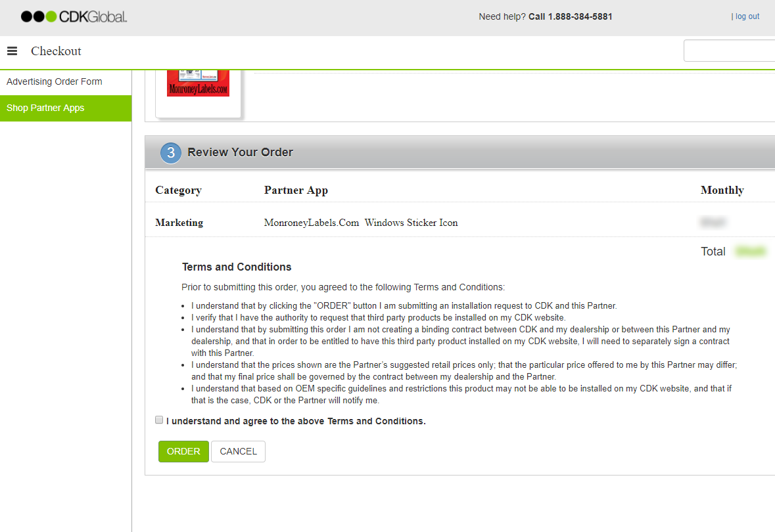
Task: Click the Monthly column header
Action: 722,190
